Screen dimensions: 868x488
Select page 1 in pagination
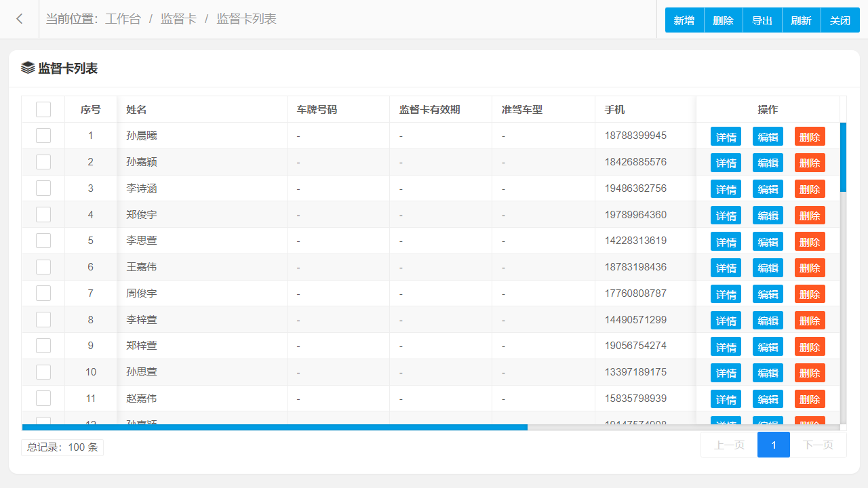point(774,445)
